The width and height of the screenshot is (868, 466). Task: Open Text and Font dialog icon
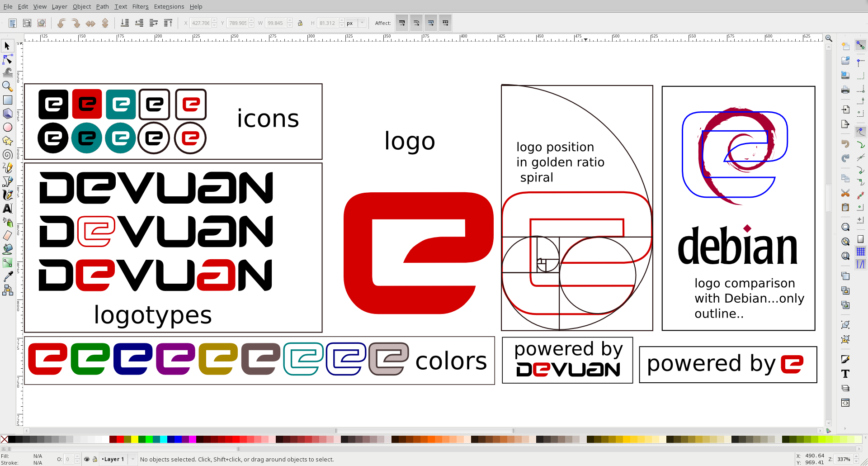point(845,374)
